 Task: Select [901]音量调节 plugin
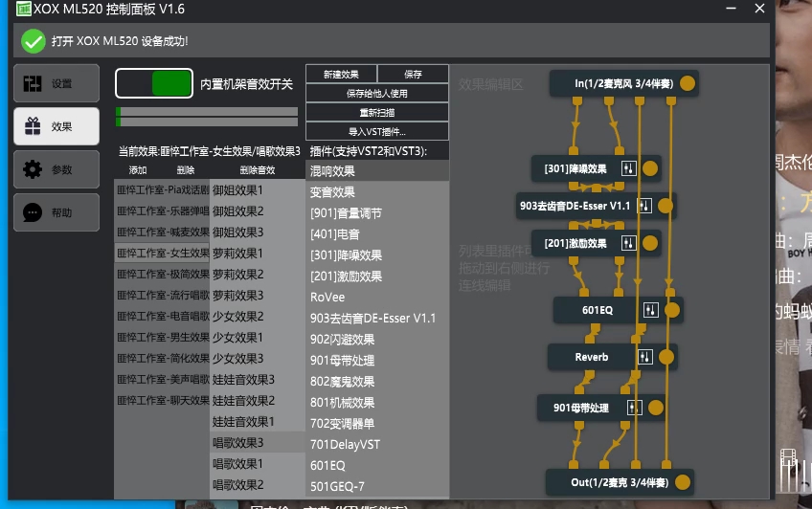tap(377, 213)
